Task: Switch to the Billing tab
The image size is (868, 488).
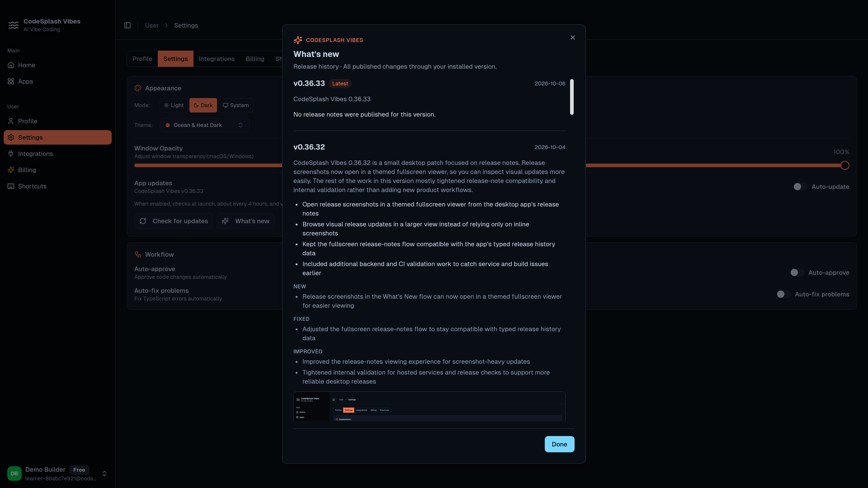Action: tap(255, 59)
